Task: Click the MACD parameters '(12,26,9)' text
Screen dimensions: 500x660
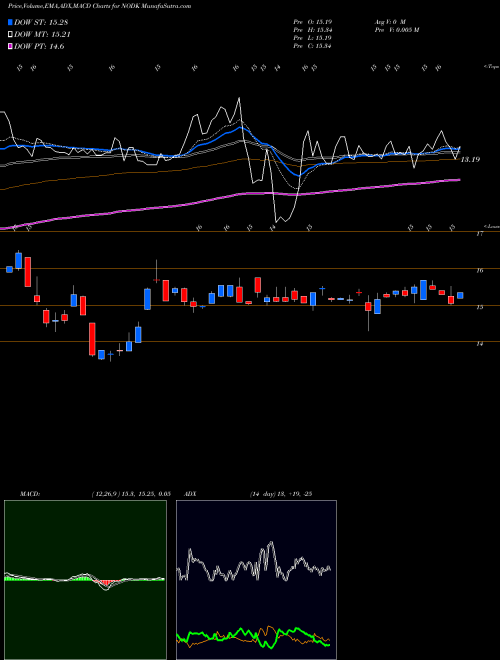Action: [x=106, y=494]
